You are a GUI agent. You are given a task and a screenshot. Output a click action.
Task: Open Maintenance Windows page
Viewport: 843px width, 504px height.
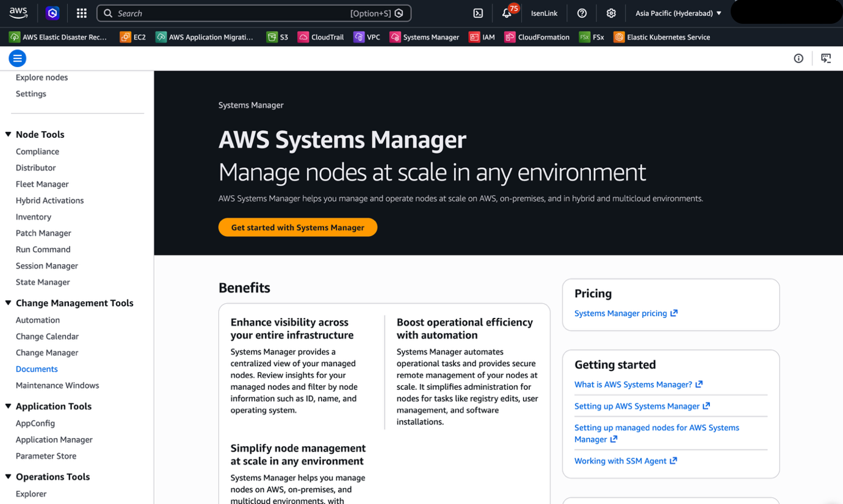click(57, 386)
